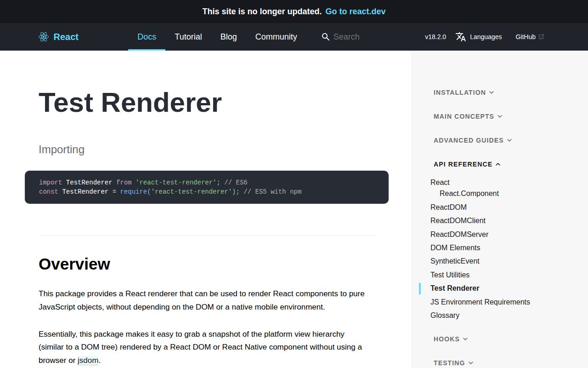Screen dimensions: 588x368
Task: Open the GitHub link
Action: [x=530, y=37]
